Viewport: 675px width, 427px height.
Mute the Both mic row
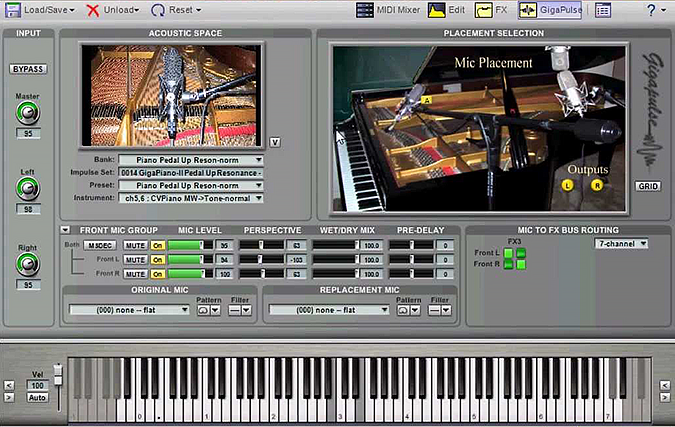click(135, 245)
